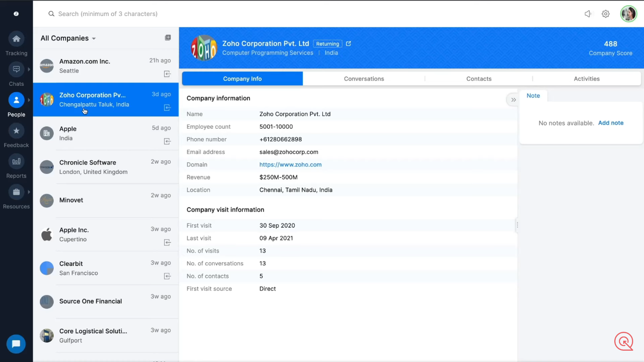
Task: Click the Computer Programming Services subtitle
Action: click(268, 53)
